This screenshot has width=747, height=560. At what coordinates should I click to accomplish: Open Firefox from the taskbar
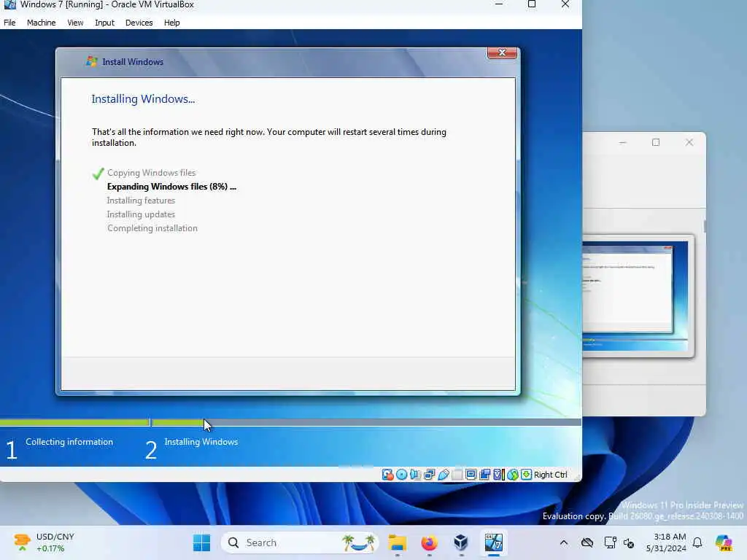click(x=429, y=542)
